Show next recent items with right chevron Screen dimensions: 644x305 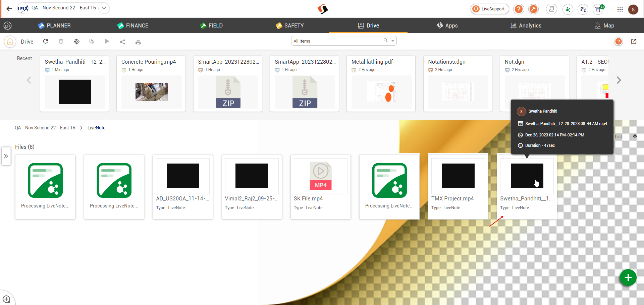point(619,80)
